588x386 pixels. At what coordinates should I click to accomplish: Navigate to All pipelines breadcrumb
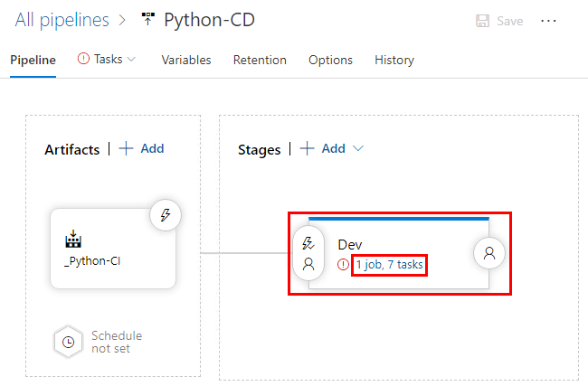tap(62, 19)
